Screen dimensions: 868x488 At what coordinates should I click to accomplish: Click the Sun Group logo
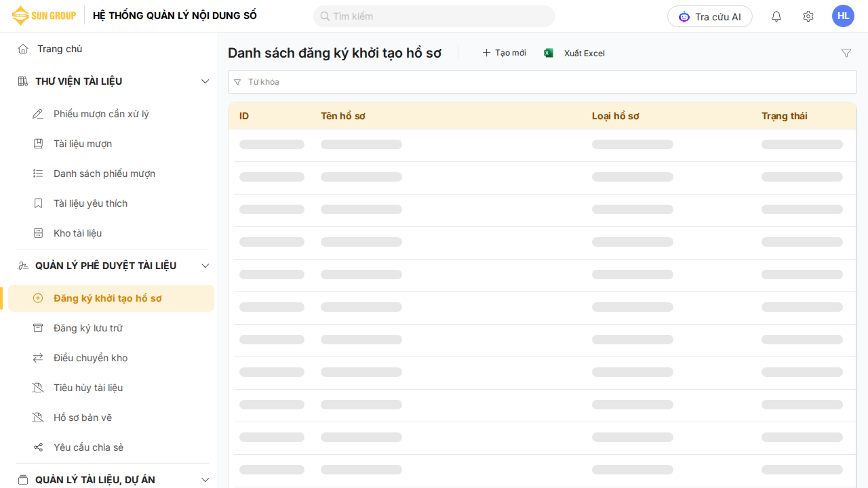pos(44,16)
